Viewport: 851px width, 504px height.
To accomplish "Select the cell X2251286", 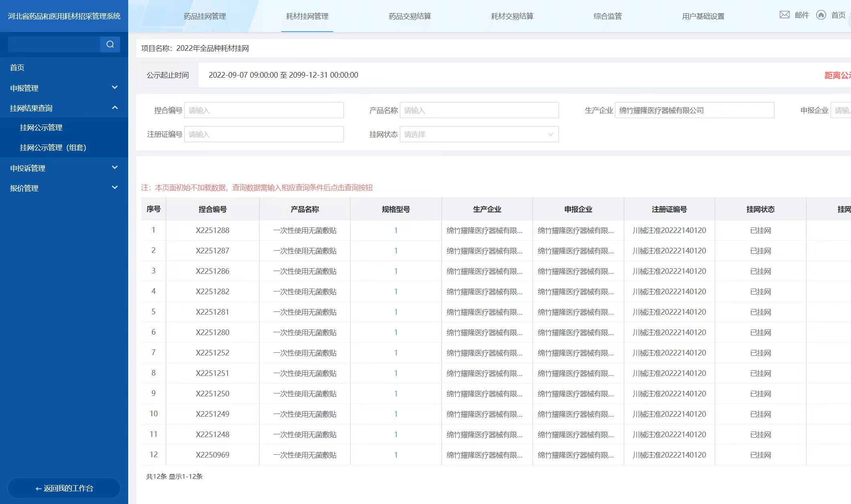I will click(x=213, y=271).
